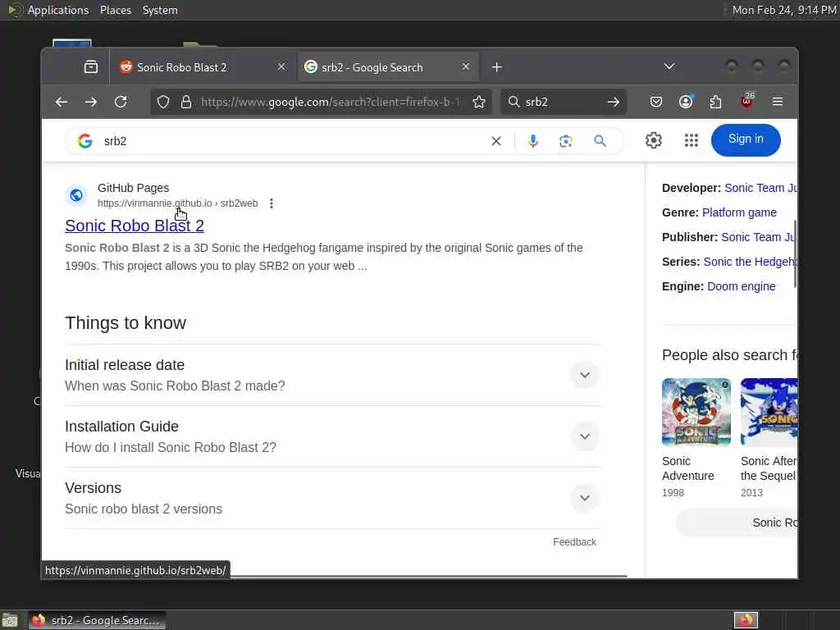Screen dimensions: 840x630
Task: Click the show desktop icon in taskbar
Action: (10, 620)
